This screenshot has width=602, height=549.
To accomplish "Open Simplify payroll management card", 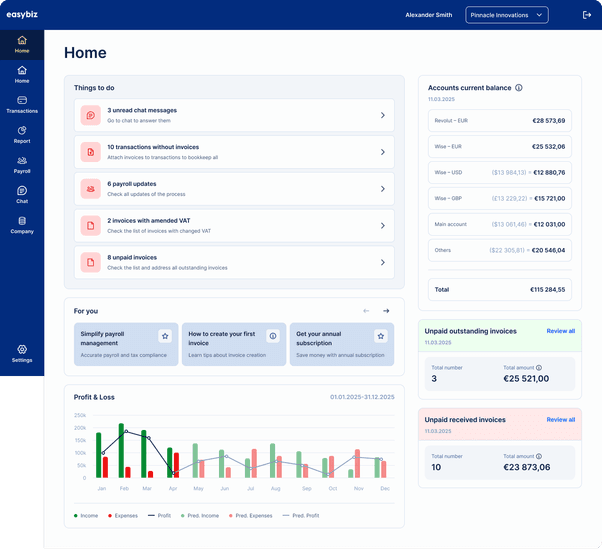I will click(126, 344).
